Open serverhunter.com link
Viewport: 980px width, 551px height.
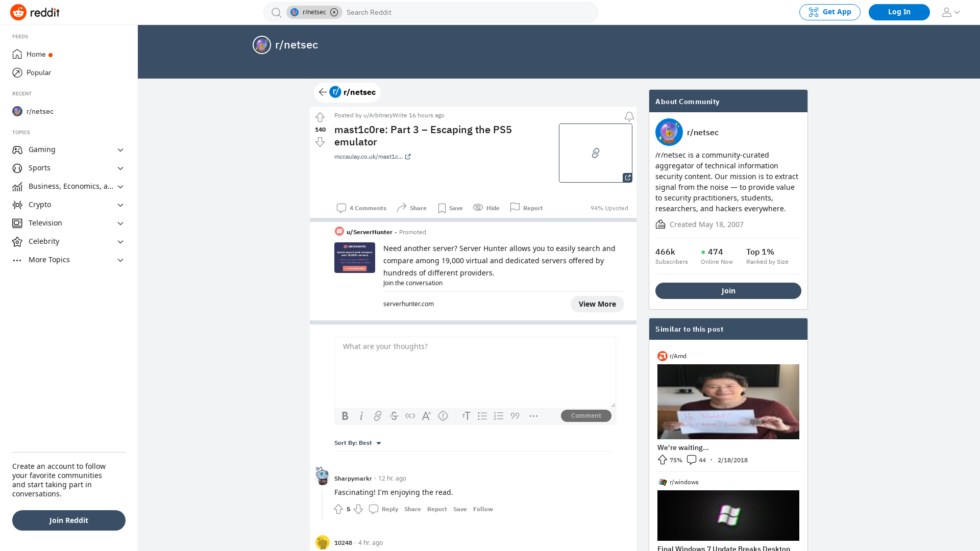click(408, 304)
